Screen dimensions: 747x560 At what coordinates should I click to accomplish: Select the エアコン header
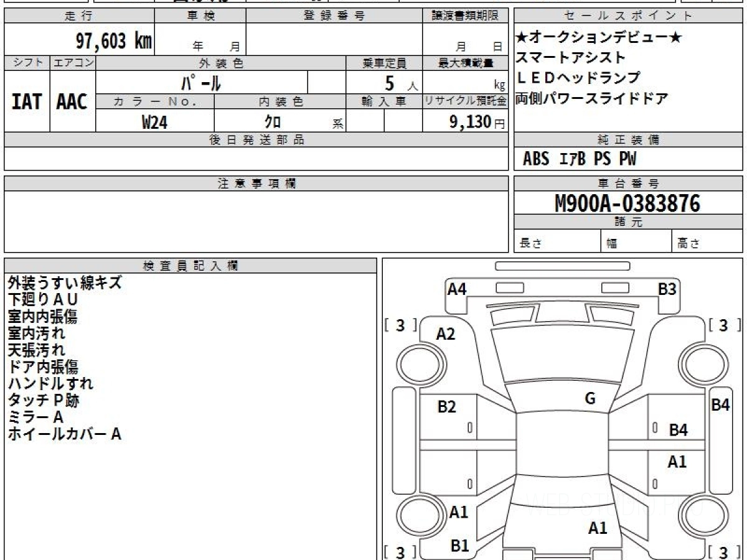click(73, 63)
